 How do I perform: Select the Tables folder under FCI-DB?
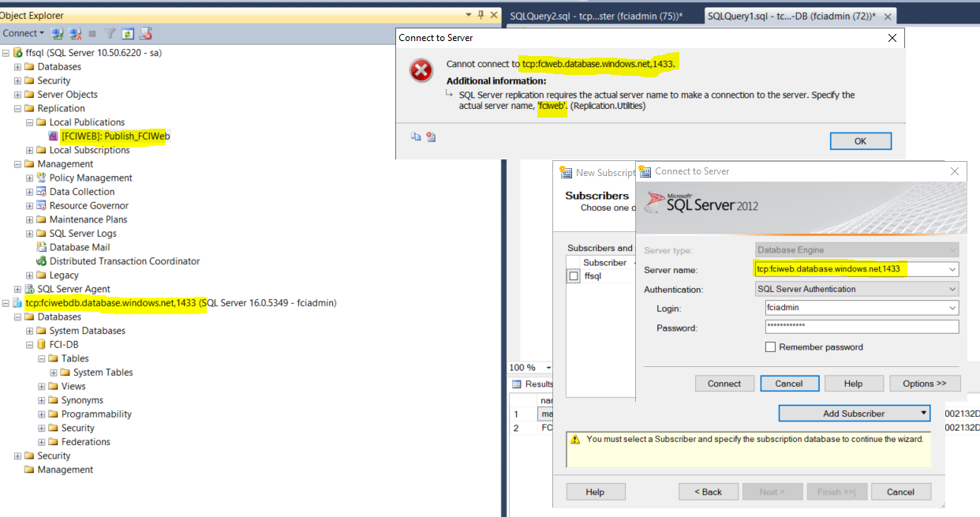[x=75, y=358]
